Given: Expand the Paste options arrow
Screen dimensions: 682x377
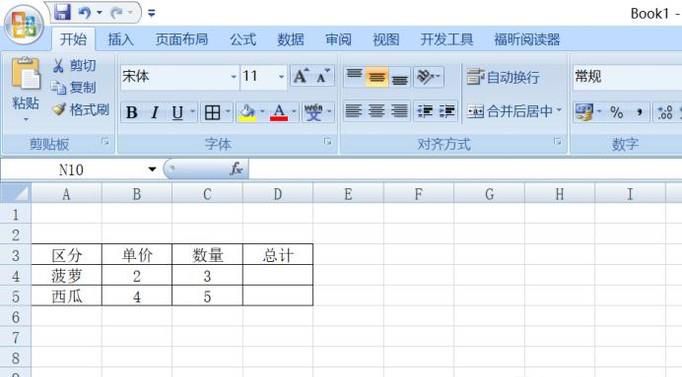Looking at the screenshot, I should (x=26, y=119).
